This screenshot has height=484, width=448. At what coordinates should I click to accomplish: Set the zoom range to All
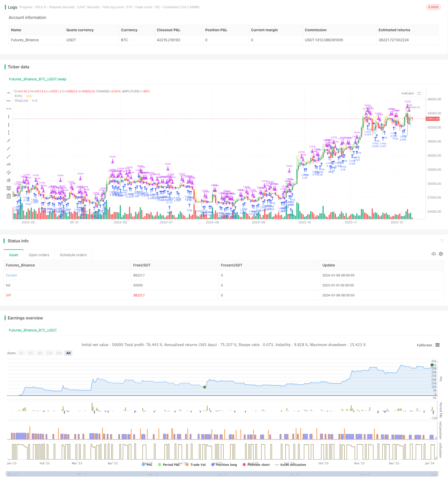click(x=68, y=353)
